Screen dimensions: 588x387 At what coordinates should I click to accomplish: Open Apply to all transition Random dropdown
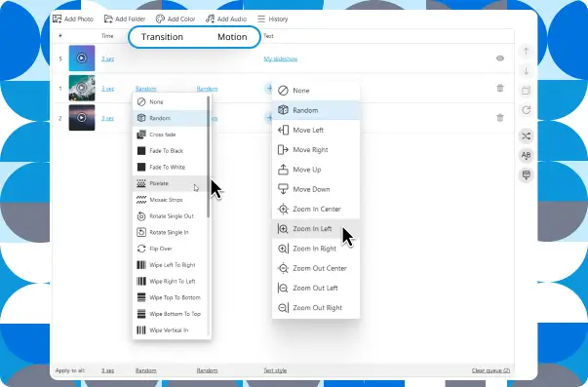coord(146,370)
